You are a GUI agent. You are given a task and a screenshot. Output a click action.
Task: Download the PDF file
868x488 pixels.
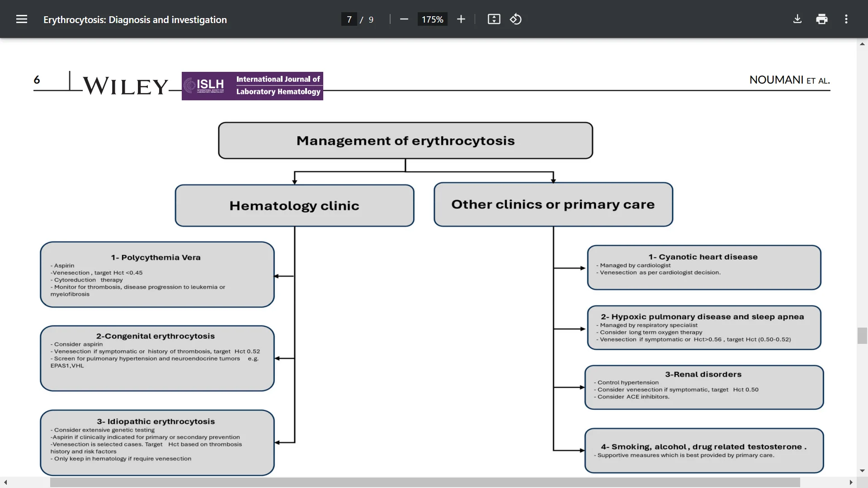click(797, 19)
